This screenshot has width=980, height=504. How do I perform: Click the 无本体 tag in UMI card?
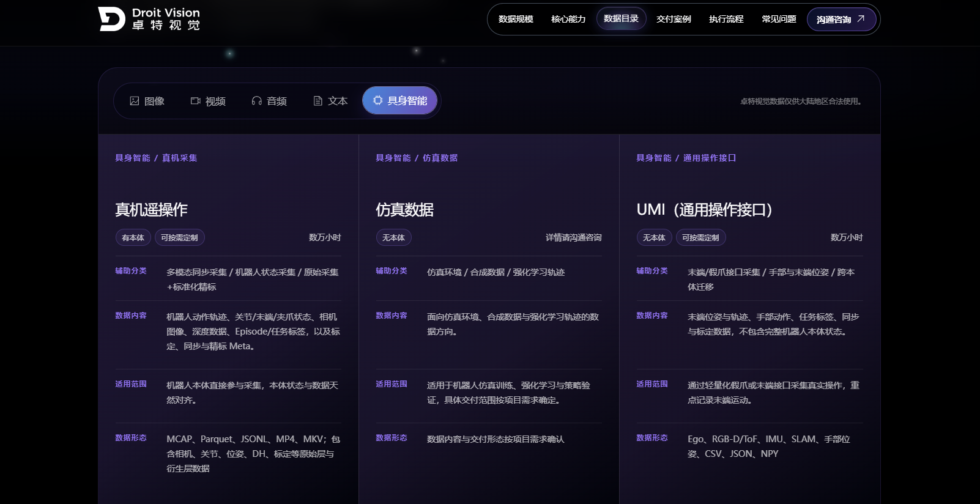655,237
